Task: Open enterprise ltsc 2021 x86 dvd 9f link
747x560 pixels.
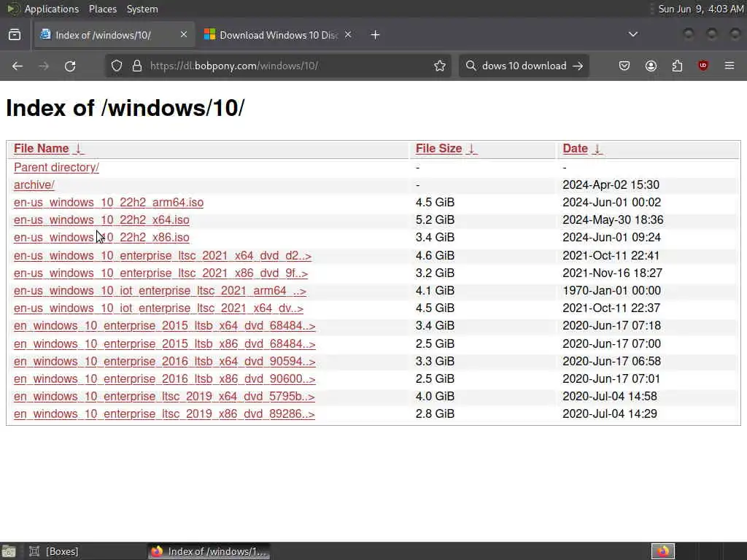Action: point(161,273)
